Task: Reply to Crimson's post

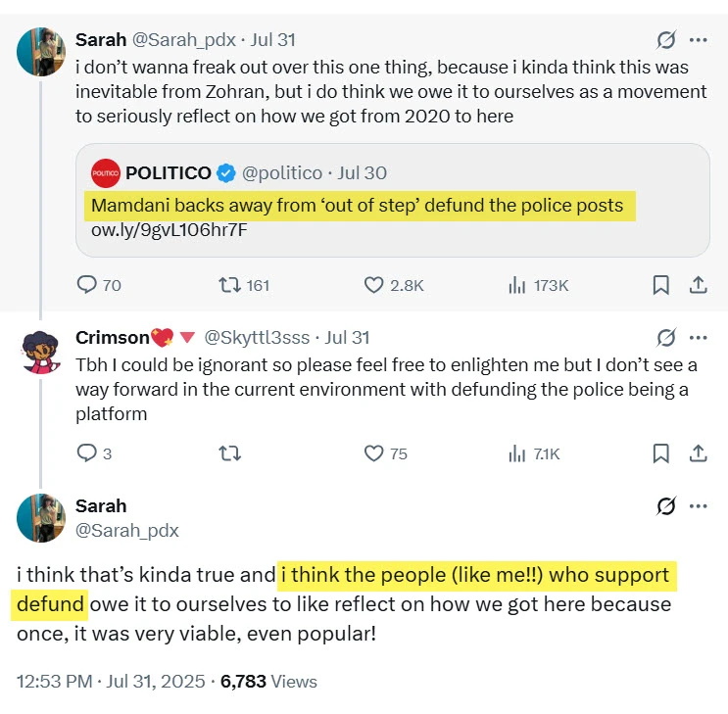Action: click(x=87, y=453)
